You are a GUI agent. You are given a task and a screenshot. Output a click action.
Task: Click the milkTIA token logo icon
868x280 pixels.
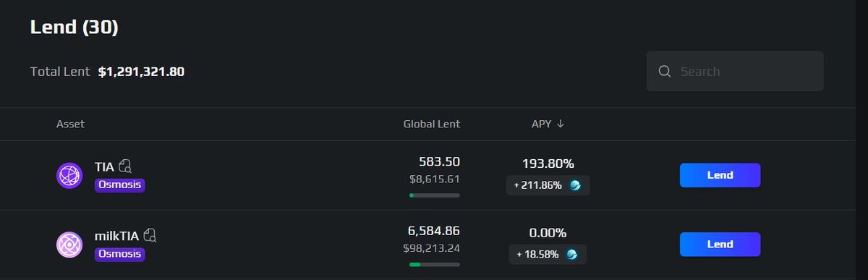(69, 245)
